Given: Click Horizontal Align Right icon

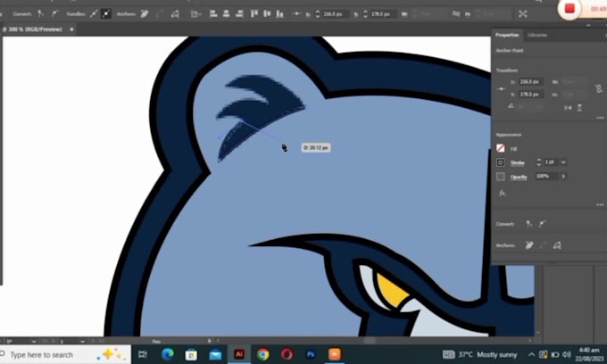Looking at the screenshot, I should pos(239,14).
